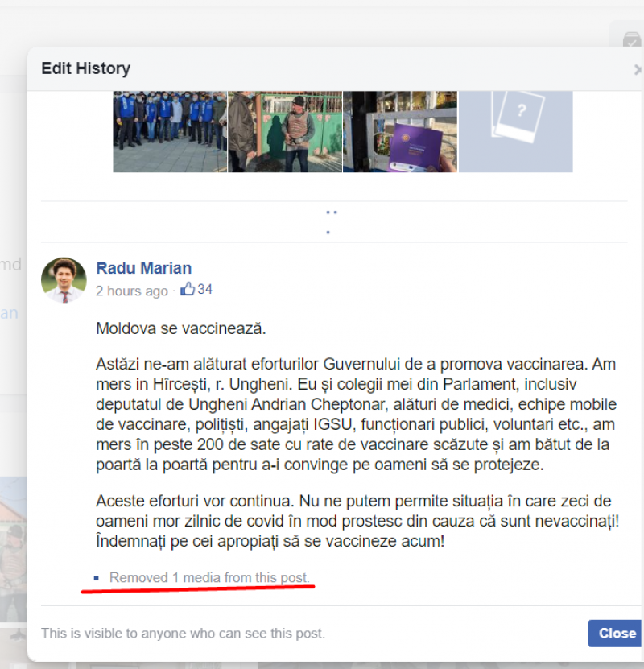Click the X icon in Edit History header
Image resolution: width=644 pixels, height=669 pixels.
(638, 70)
